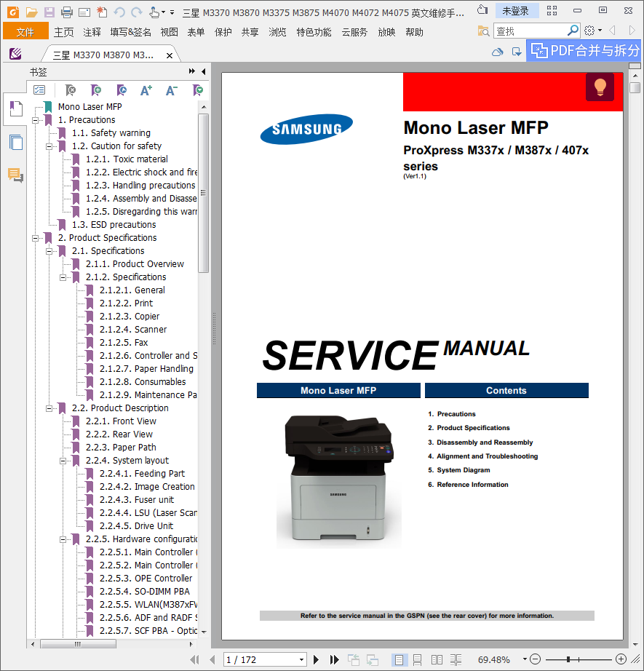Open file using the folder icon

click(x=31, y=12)
